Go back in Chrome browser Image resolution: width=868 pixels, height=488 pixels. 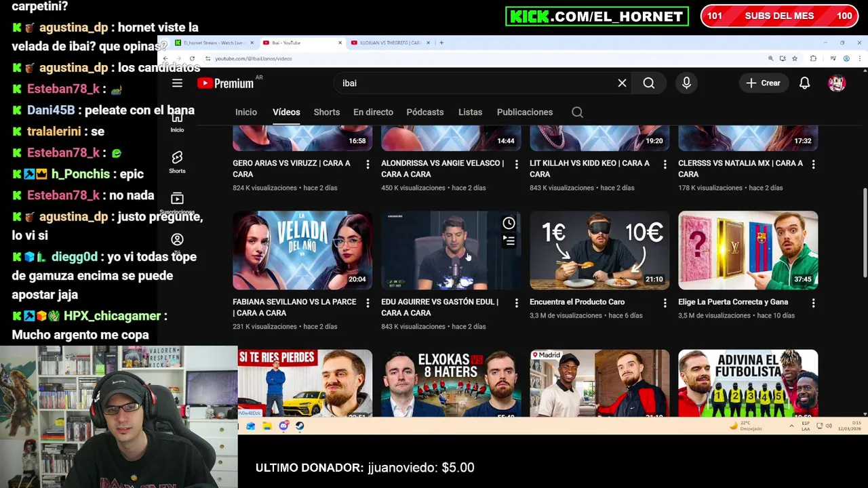[165, 58]
